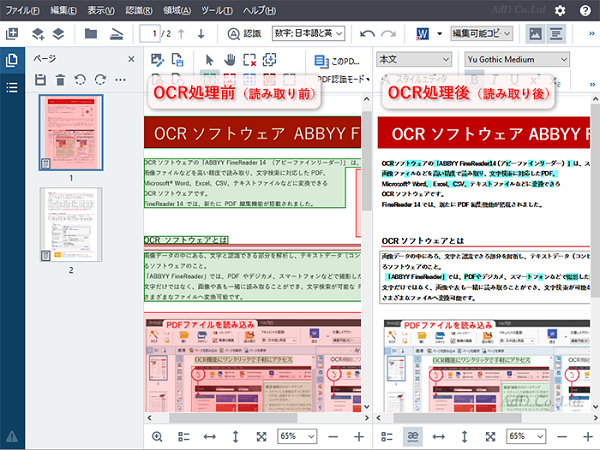Click the undo arrow in main toolbar
The width and height of the screenshot is (600, 450).
point(365,34)
